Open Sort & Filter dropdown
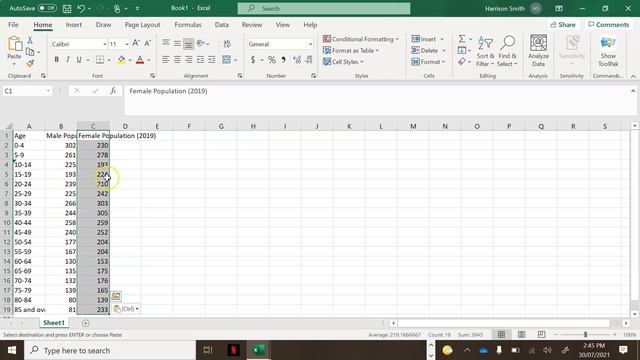Image resolution: width=640 pixels, height=360 pixels. click(x=485, y=51)
